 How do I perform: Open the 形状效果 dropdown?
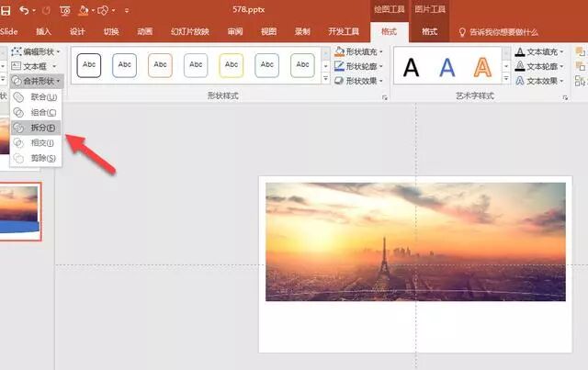[x=359, y=81]
